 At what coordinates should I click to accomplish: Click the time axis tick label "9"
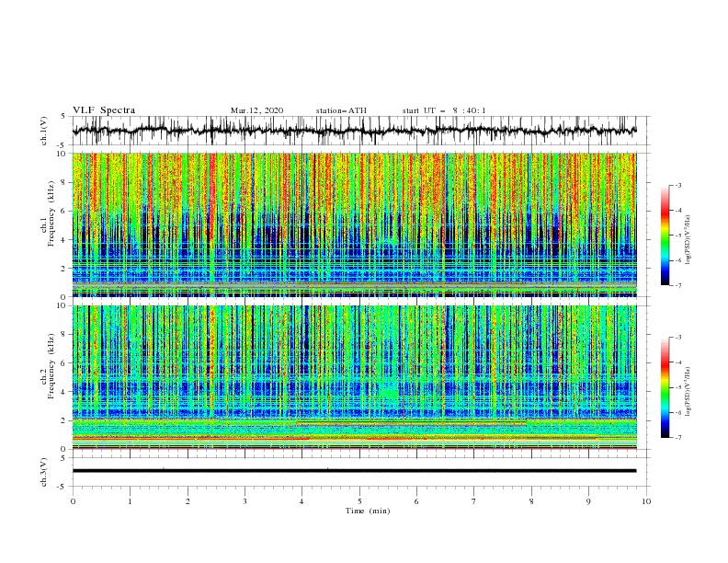588,501
